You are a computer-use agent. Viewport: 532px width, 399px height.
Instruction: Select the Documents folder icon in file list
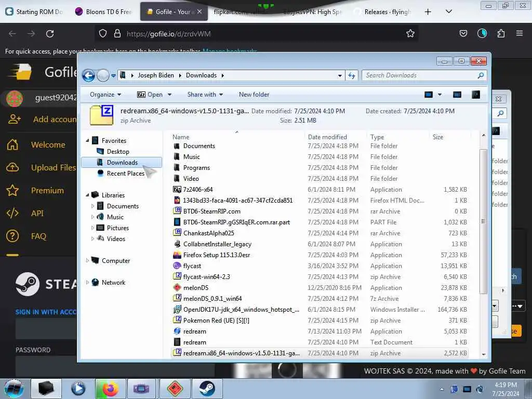[177, 146]
